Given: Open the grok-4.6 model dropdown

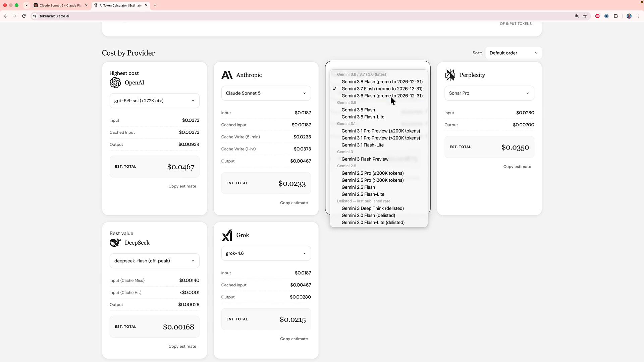Looking at the screenshot, I should tap(266, 253).
